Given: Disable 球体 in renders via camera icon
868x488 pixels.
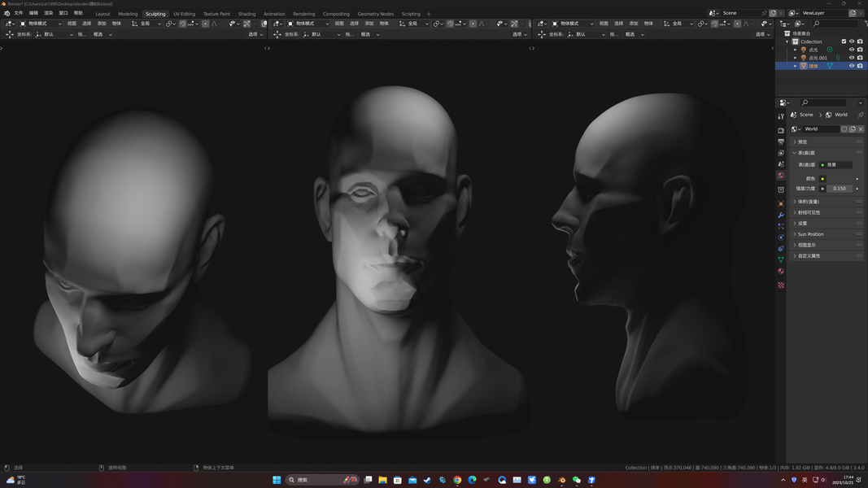Looking at the screenshot, I should 860,65.
